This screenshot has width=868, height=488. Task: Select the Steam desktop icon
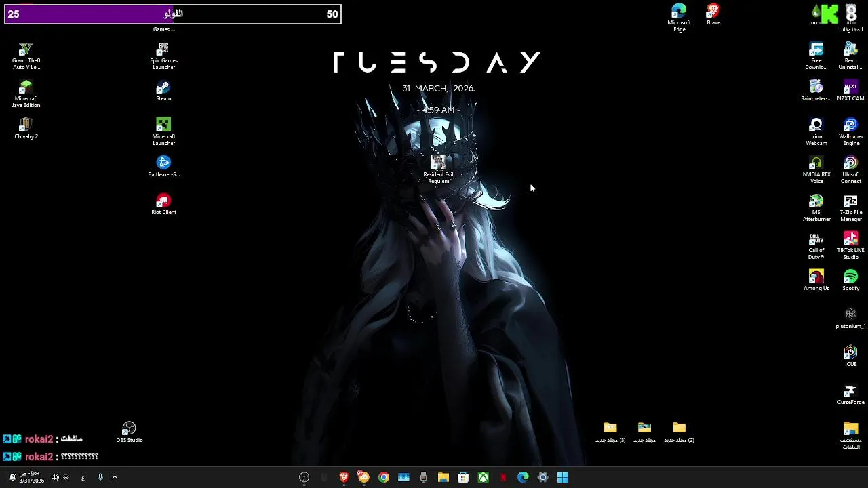click(163, 90)
